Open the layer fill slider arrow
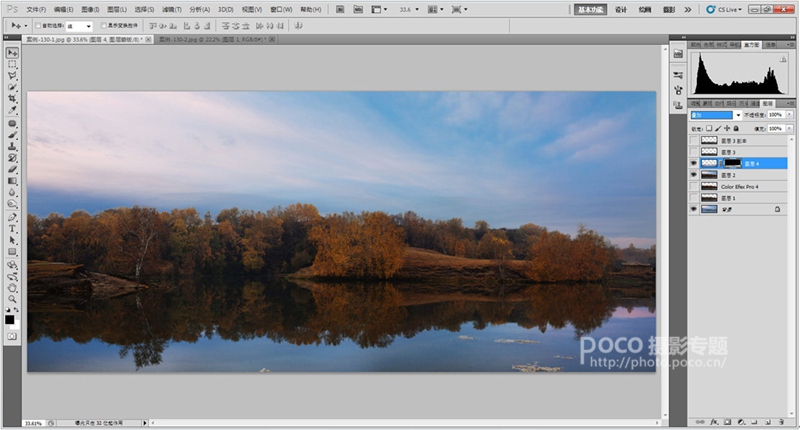800x430 pixels. (790, 129)
